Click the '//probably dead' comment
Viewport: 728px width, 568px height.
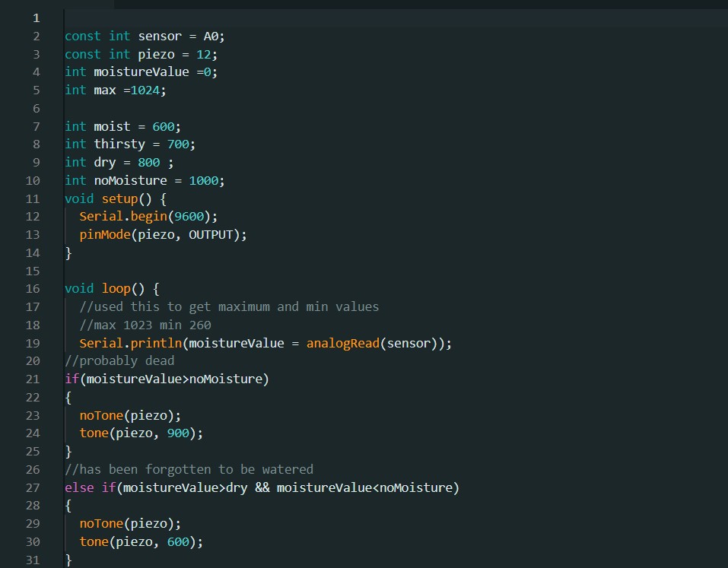tap(119, 360)
